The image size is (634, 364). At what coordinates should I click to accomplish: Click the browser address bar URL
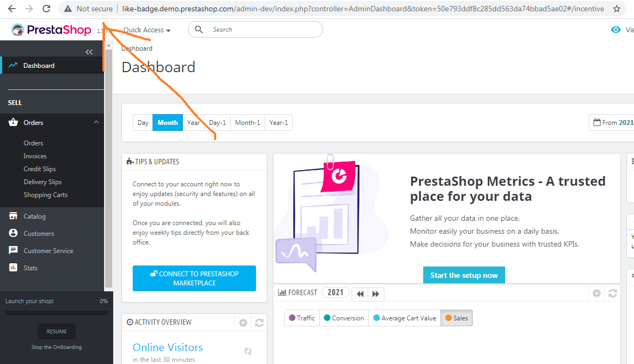tap(363, 9)
